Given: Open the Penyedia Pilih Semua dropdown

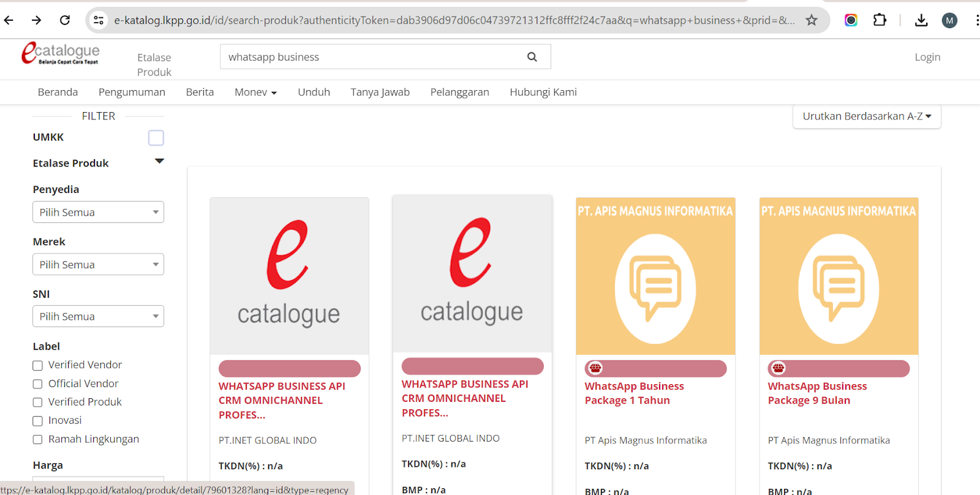Looking at the screenshot, I should point(98,212).
